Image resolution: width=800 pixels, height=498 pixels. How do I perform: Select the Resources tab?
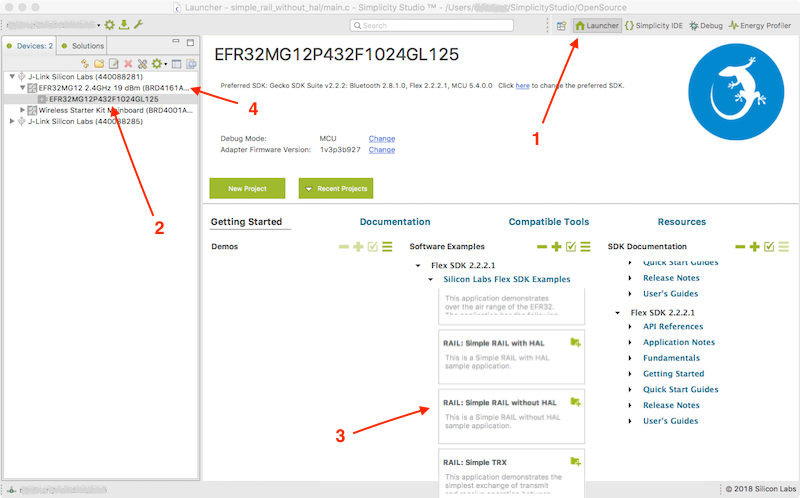[x=682, y=222]
